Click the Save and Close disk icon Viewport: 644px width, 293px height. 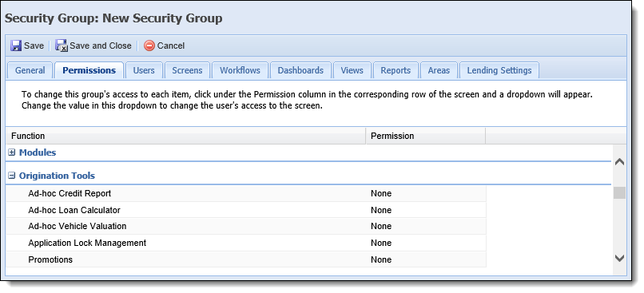pos(62,46)
